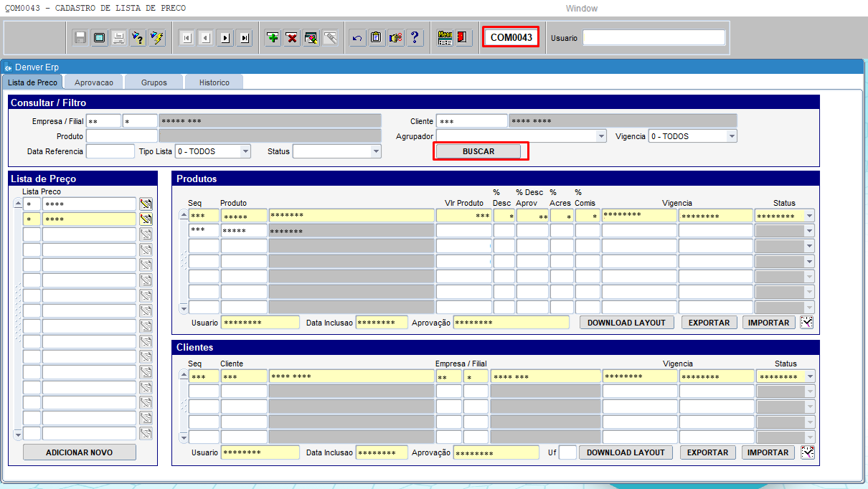Switch to the Aprovacao tab
Image resolution: width=868 pixels, height=489 pixels.
(x=94, y=82)
